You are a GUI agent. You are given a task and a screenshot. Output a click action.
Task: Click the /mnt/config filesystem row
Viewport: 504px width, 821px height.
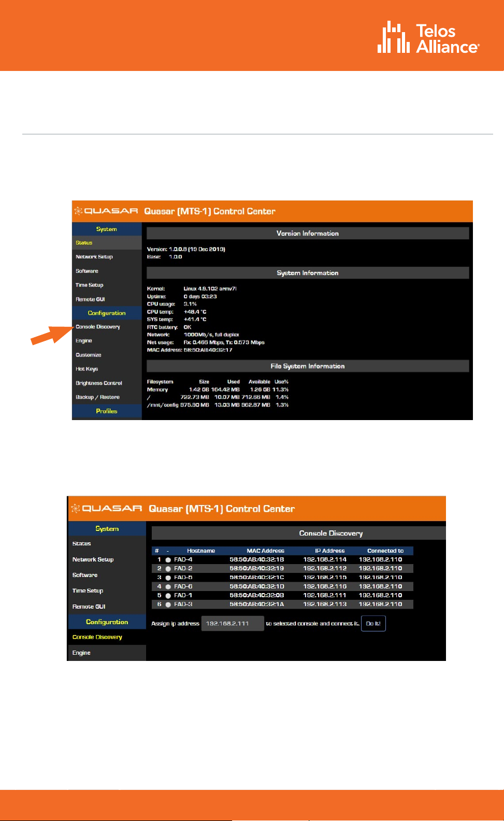[x=218, y=405]
